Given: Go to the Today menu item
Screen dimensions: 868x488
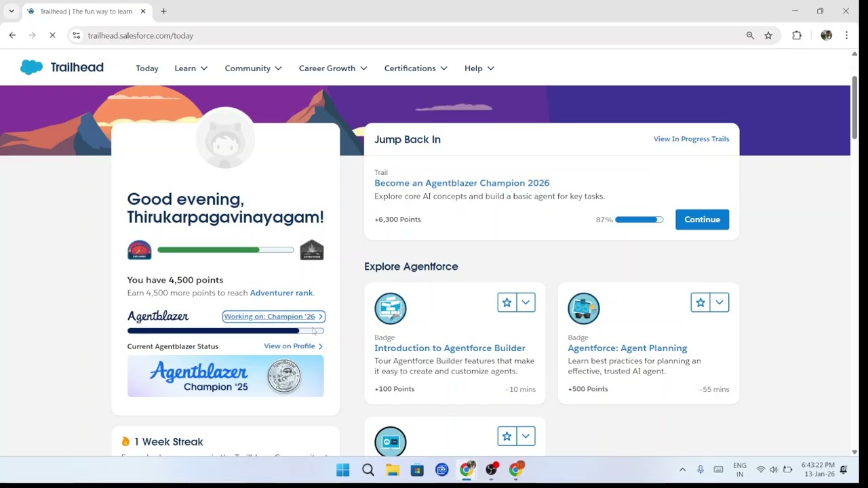Looking at the screenshot, I should tap(147, 68).
